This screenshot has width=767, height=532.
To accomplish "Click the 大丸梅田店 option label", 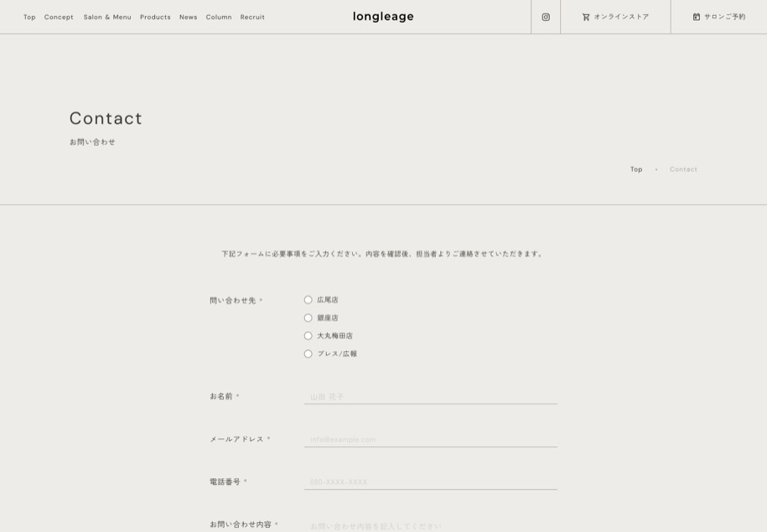I will point(334,336).
